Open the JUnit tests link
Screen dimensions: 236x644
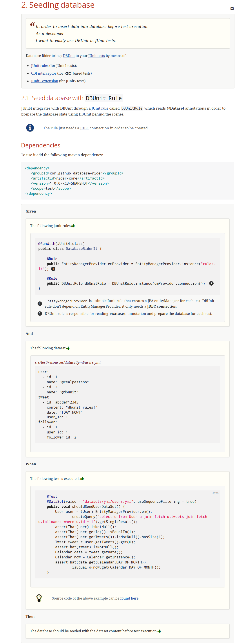pyautogui.click(x=96, y=56)
